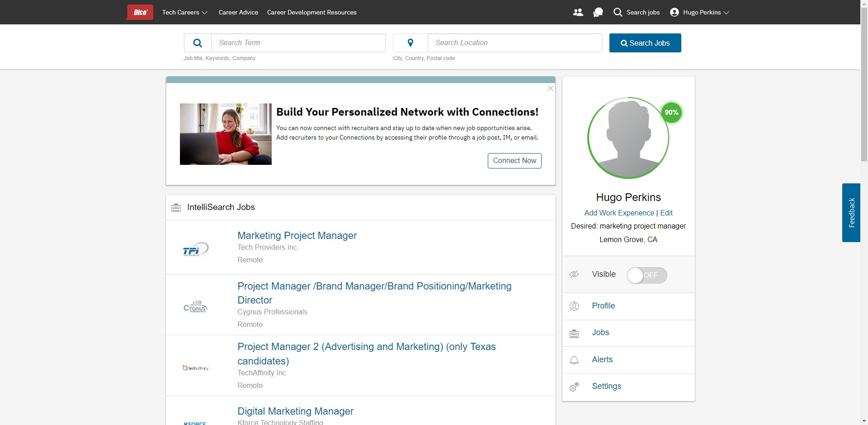Viewport: 868px width, 425px height.
Task: Click the laptop woman banner image
Action: click(x=226, y=134)
